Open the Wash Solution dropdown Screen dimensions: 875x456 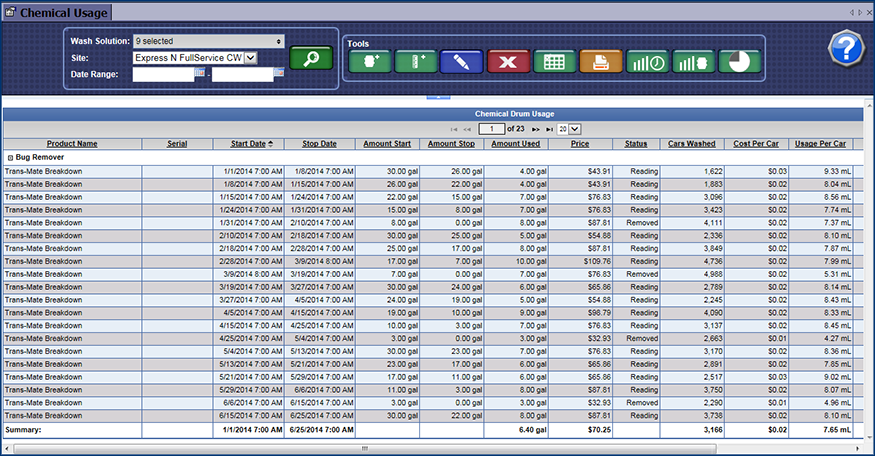[x=208, y=41]
